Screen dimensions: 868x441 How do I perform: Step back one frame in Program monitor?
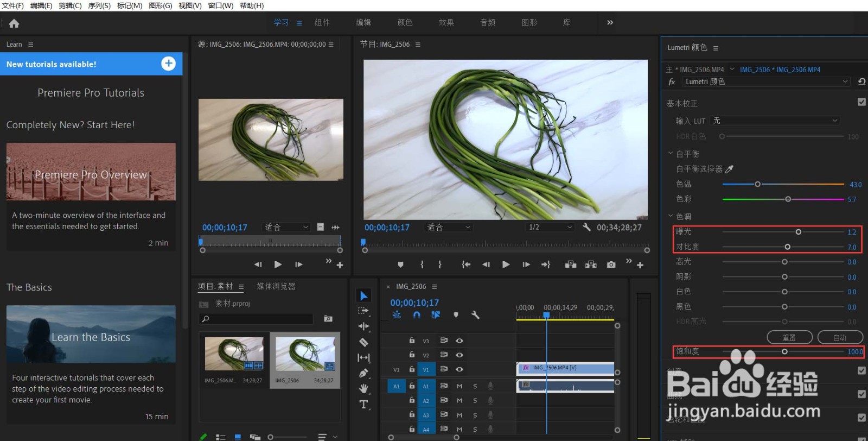[486, 264]
